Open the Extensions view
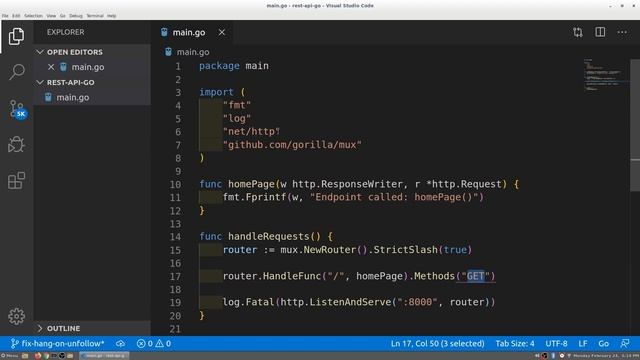 click(x=16, y=180)
